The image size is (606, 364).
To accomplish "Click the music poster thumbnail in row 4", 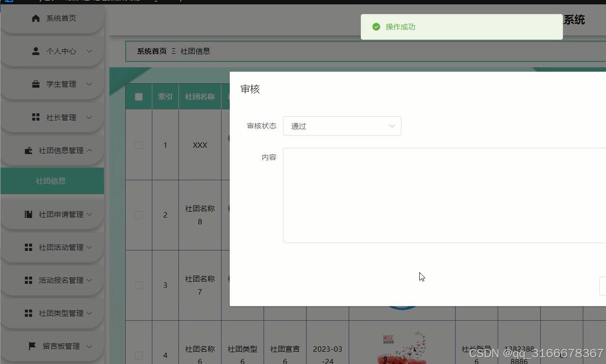I will pos(402,347).
